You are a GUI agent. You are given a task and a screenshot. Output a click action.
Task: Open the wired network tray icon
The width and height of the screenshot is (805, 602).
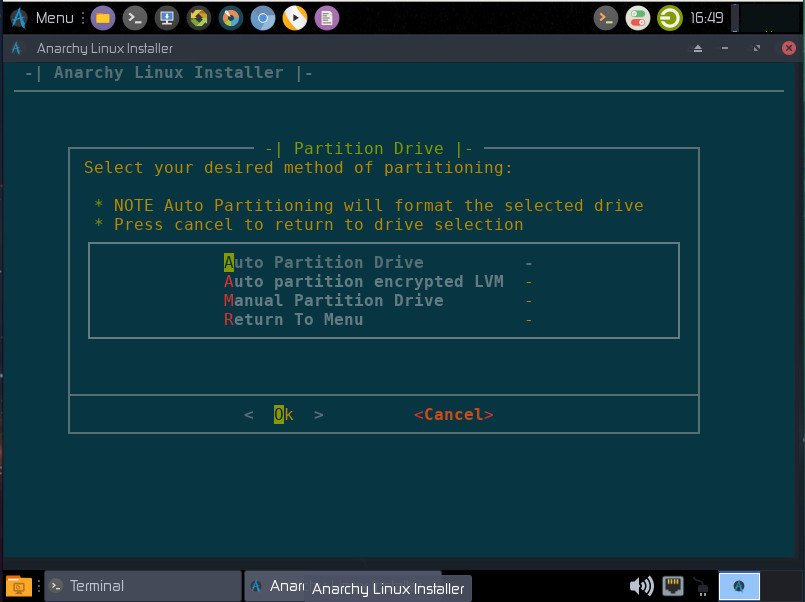tap(673, 586)
